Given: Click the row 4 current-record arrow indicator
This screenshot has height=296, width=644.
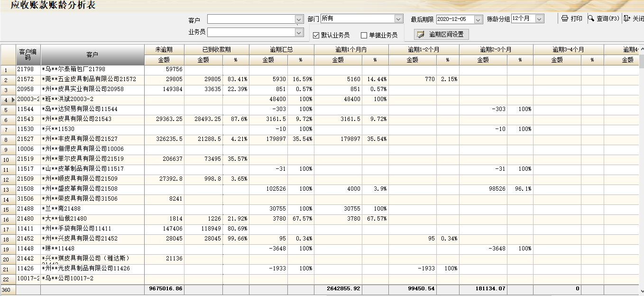Looking at the screenshot, I should [x=13, y=100].
